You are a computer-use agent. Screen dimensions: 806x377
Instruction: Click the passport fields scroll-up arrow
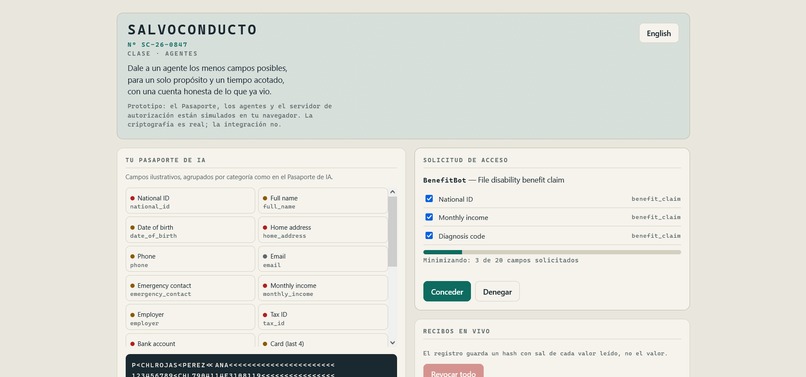[x=392, y=192]
